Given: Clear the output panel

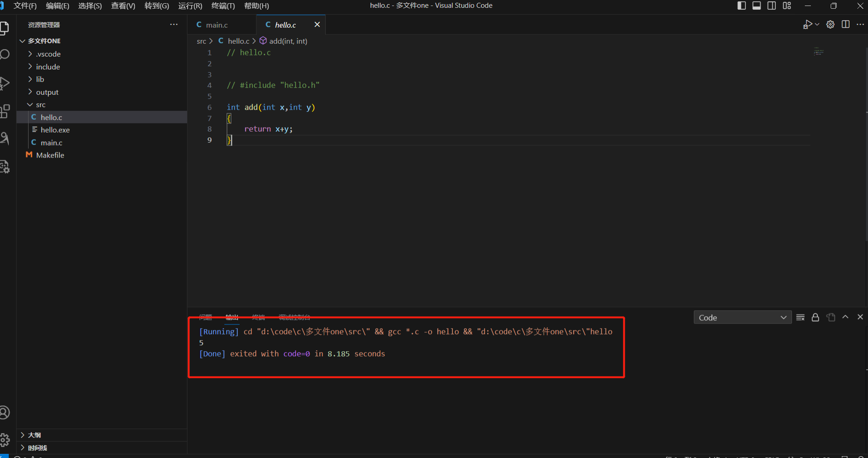Looking at the screenshot, I should (x=800, y=317).
